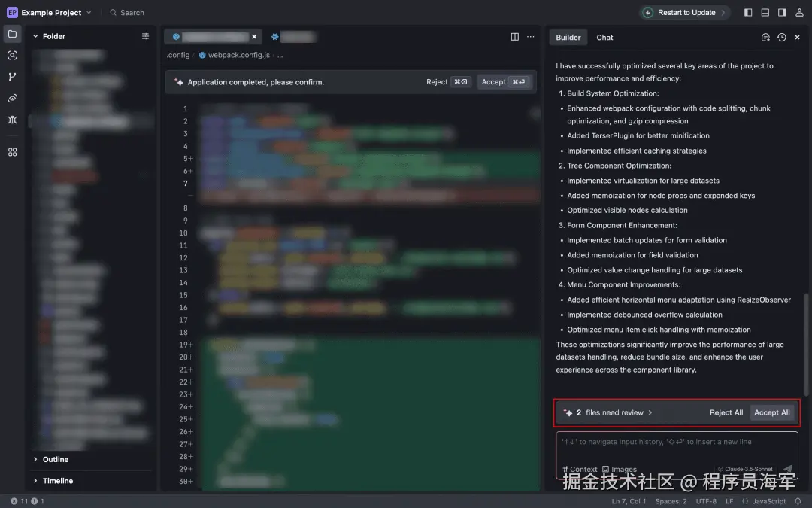Accept the applied change in the editor
This screenshot has height=508, width=812.
(x=504, y=82)
